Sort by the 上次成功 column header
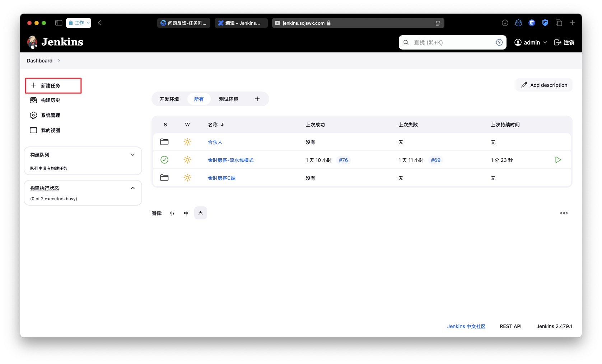Viewport: 602px width, 364px height. click(x=315, y=125)
